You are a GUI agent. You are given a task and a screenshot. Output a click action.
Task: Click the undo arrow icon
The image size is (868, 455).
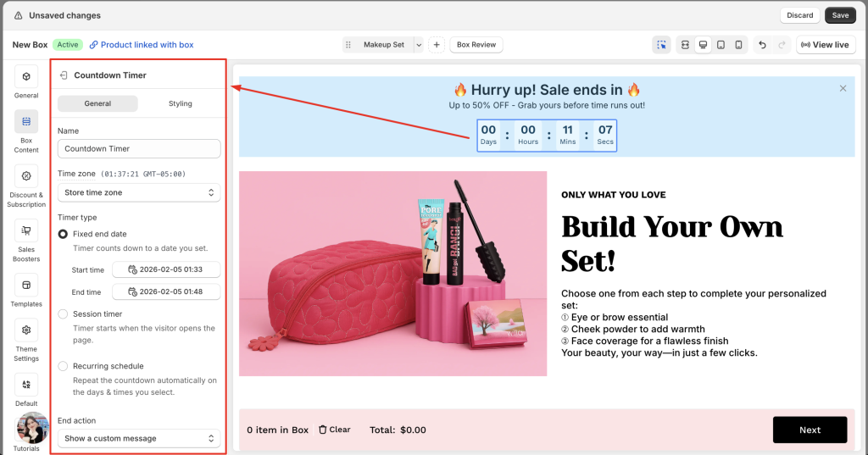point(762,45)
